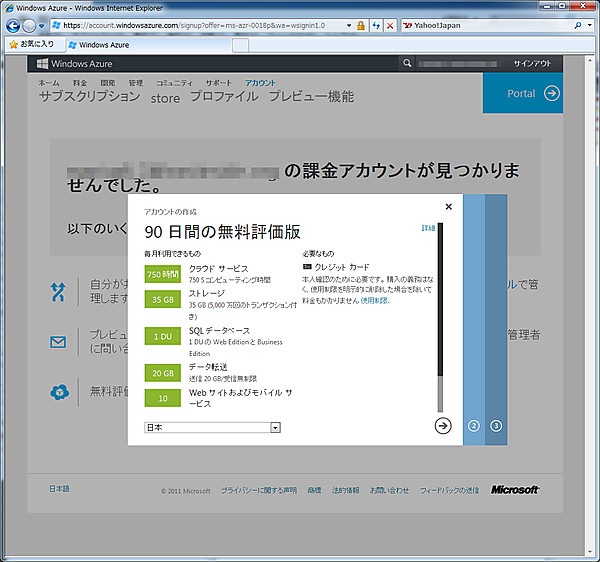Click the 詳細 link in the dialog

click(x=429, y=229)
